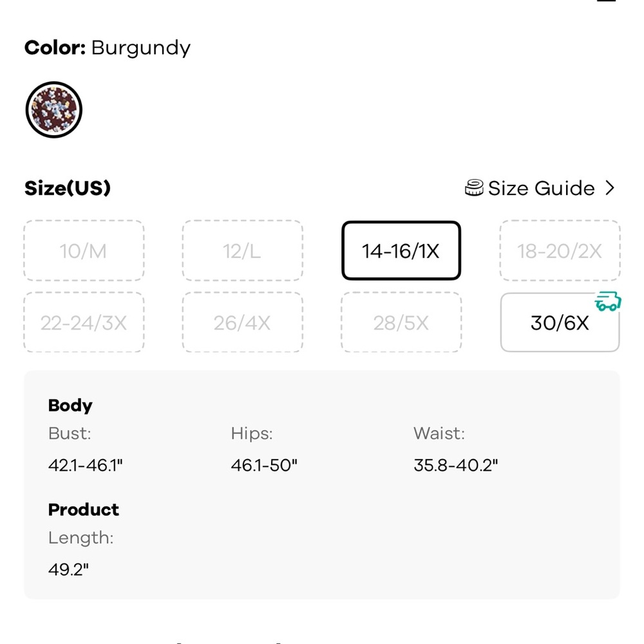Screen dimensions: 644x644
Task: Choose size 22-24/3X
Action: pyautogui.click(x=84, y=323)
